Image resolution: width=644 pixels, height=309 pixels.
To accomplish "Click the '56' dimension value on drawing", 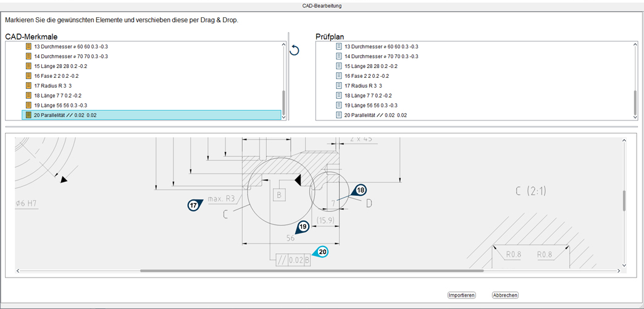I will [290, 238].
